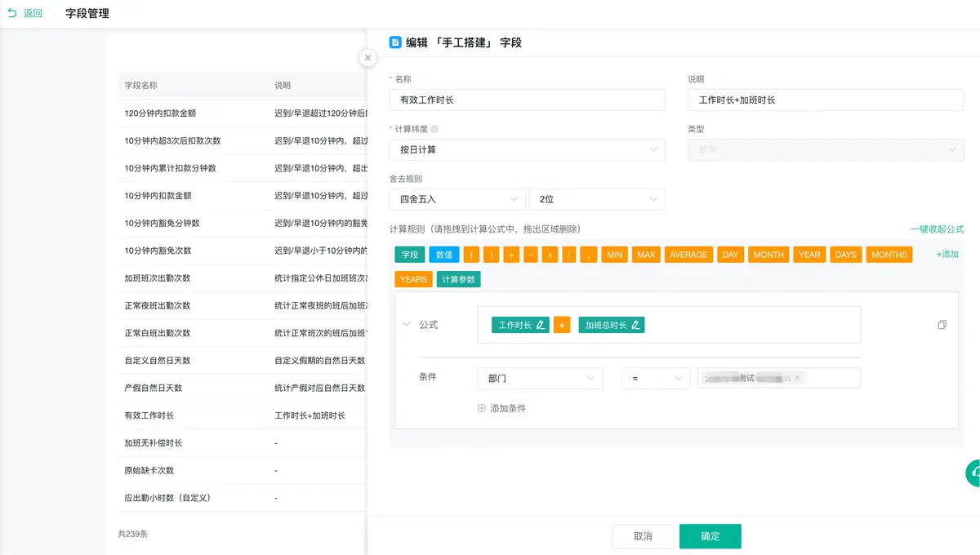
Task: Click the 添加条件 plus icon
Action: (482, 408)
